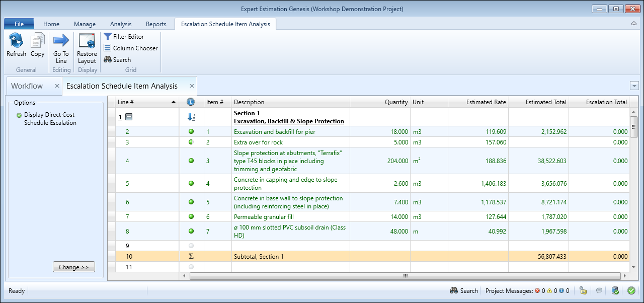Open the tab list dropdown arrow
This screenshot has height=303, width=644.
click(x=634, y=86)
